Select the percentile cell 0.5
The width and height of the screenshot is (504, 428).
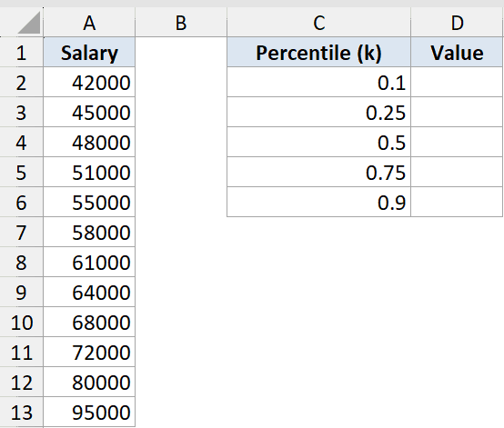click(318, 143)
